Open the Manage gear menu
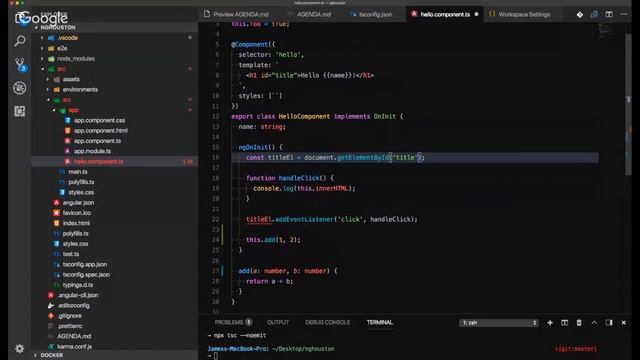The image size is (640, 360). (19, 348)
